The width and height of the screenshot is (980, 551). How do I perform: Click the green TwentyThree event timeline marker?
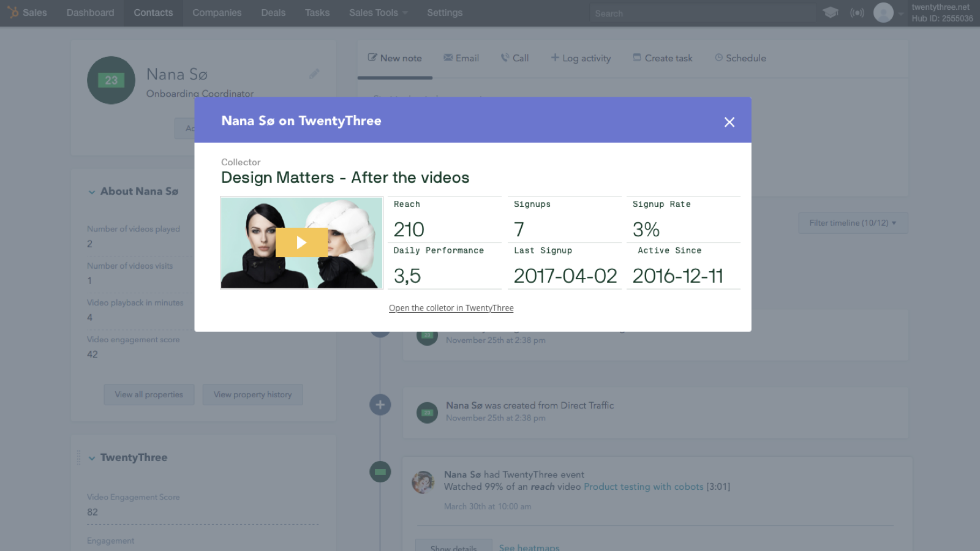380,471
